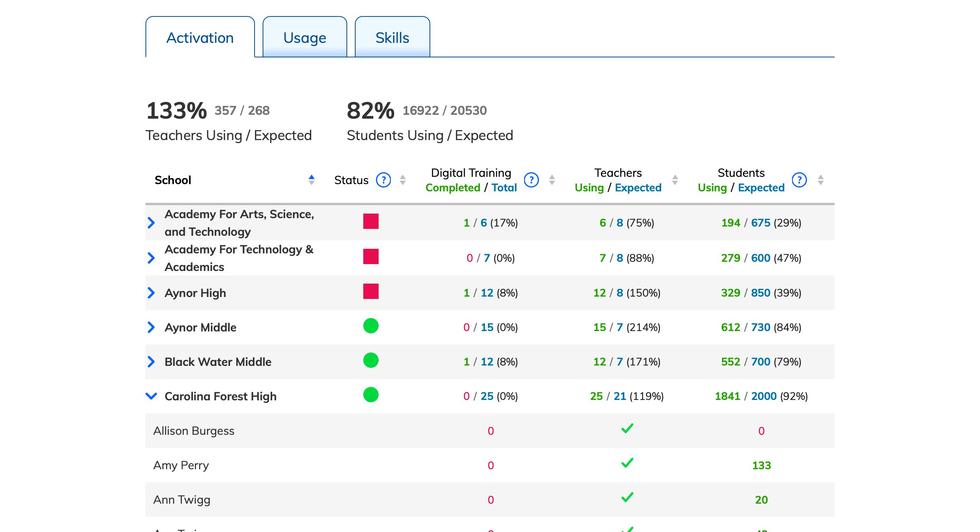Click Digital Training help question icon
The width and height of the screenshot is (980, 532).
[531, 180]
